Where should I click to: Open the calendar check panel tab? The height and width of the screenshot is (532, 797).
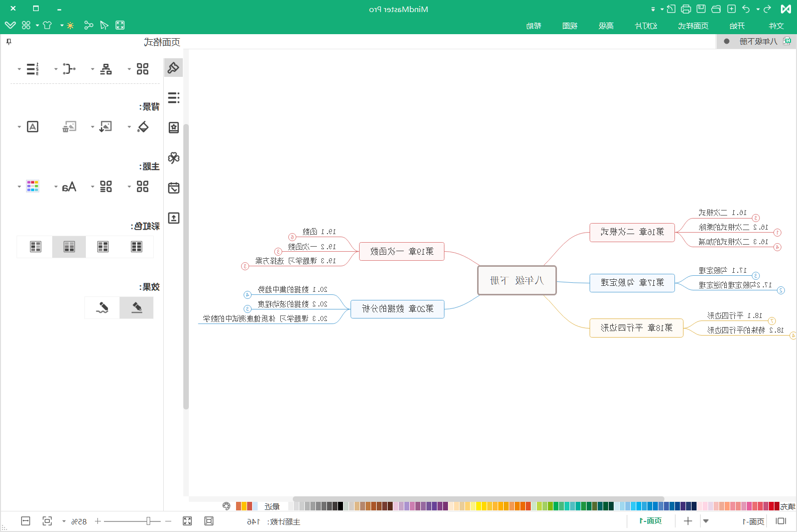173,188
